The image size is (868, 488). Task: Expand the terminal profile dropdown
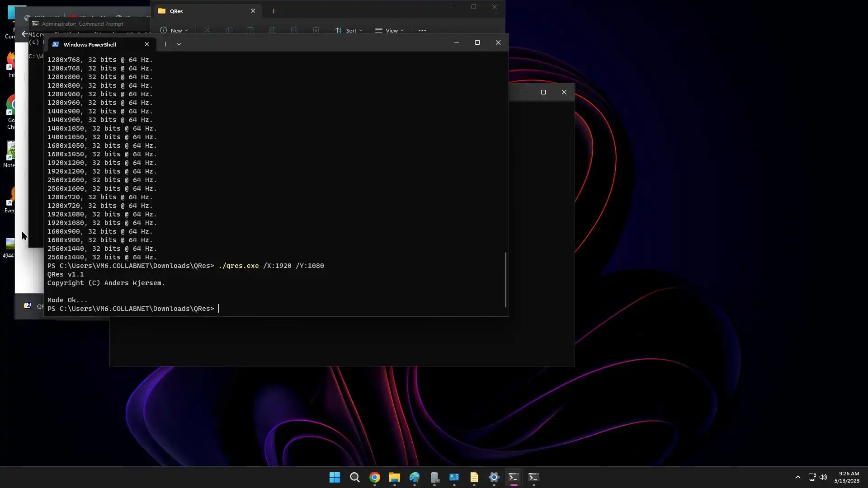tap(179, 44)
